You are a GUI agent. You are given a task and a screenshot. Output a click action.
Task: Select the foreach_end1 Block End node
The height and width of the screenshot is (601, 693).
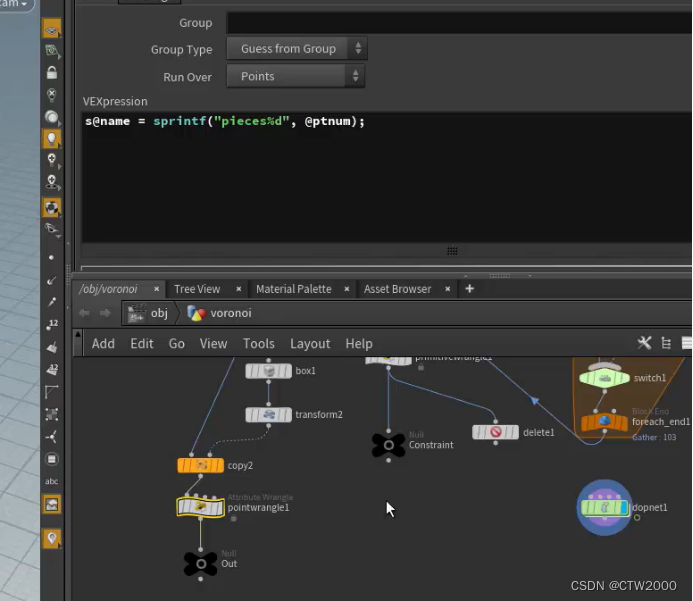pos(604,422)
